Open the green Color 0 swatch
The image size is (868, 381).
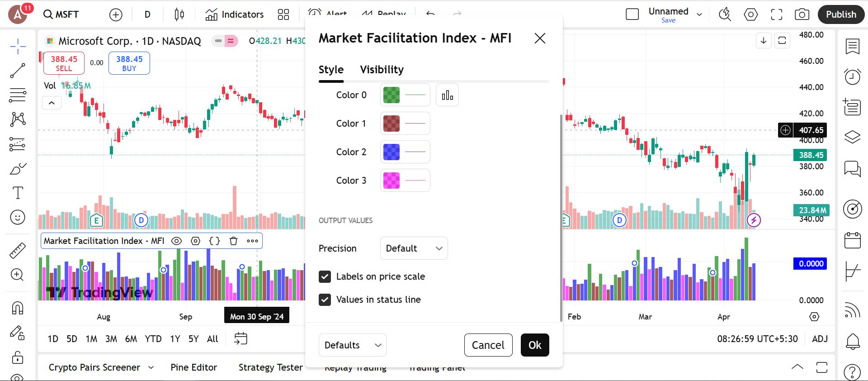392,95
